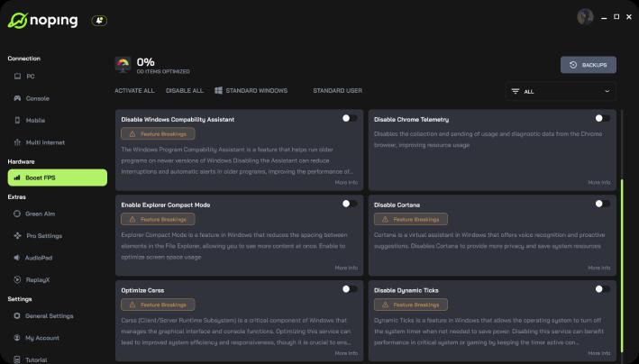Screen dimensions: 639x364
Task: Enable the Explorer Compact Mode switch
Action: click(350, 204)
